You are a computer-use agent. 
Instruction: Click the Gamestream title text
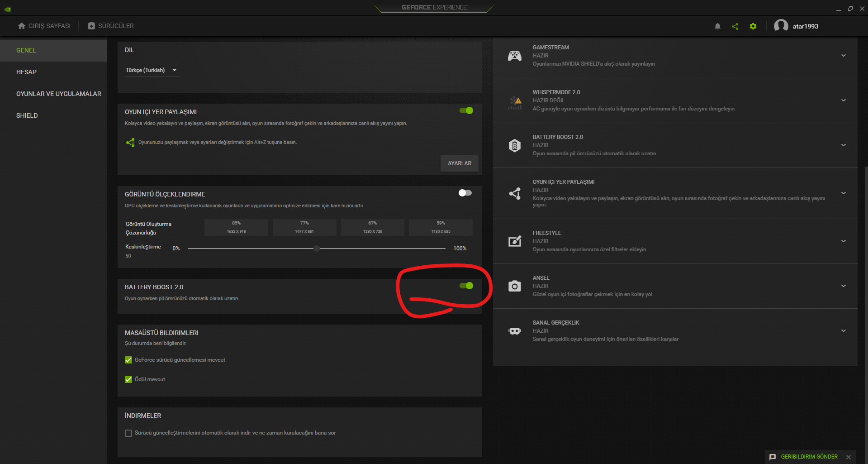click(x=551, y=48)
